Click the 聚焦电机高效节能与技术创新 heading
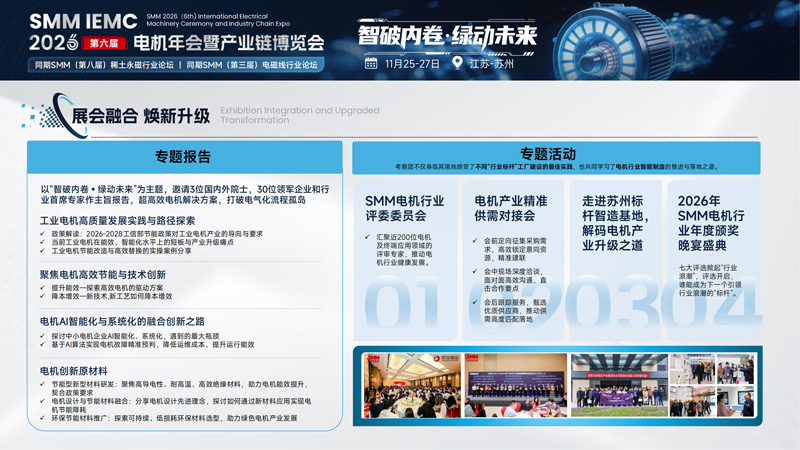Viewport: 800px width, 450px height. click(x=103, y=274)
